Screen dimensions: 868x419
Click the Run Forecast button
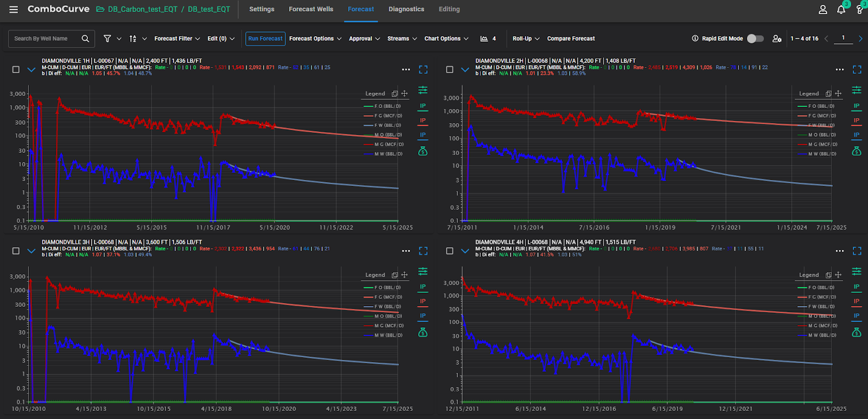265,38
